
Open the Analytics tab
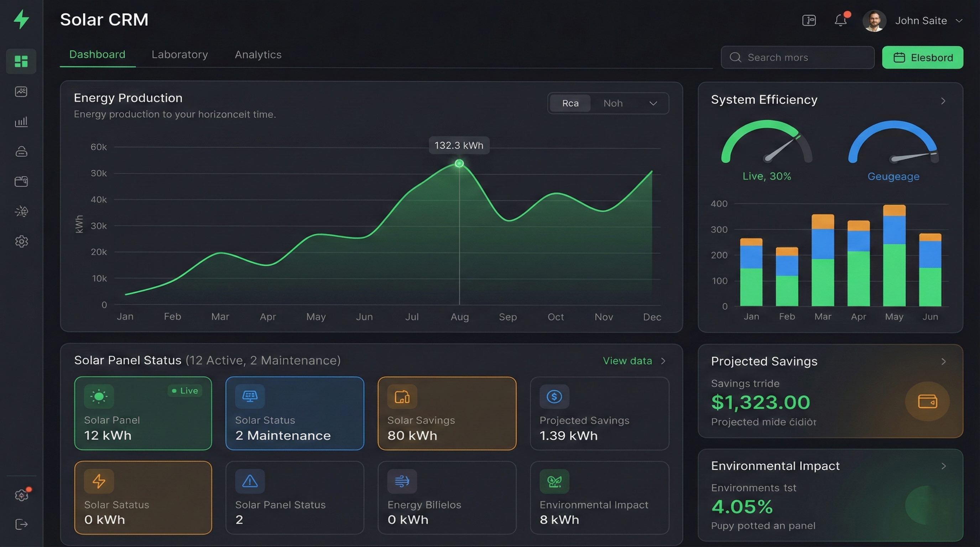(x=258, y=54)
